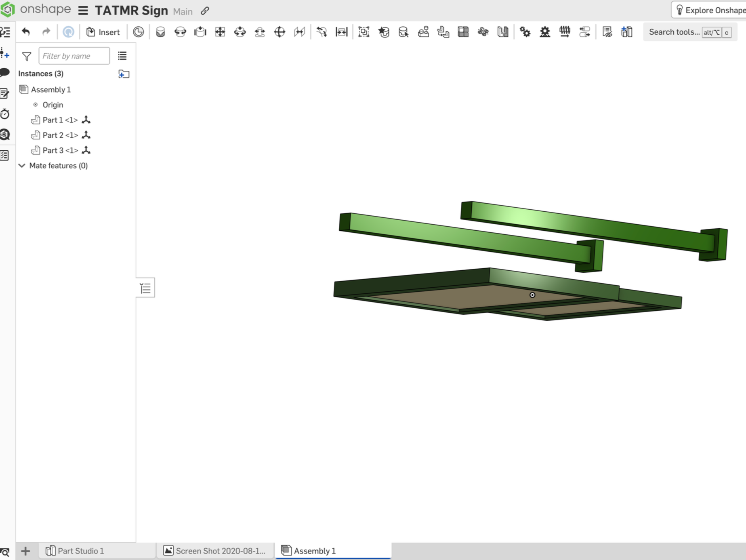Select the Ball mate tool
This screenshot has width=746, height=560.
point(279,32)
